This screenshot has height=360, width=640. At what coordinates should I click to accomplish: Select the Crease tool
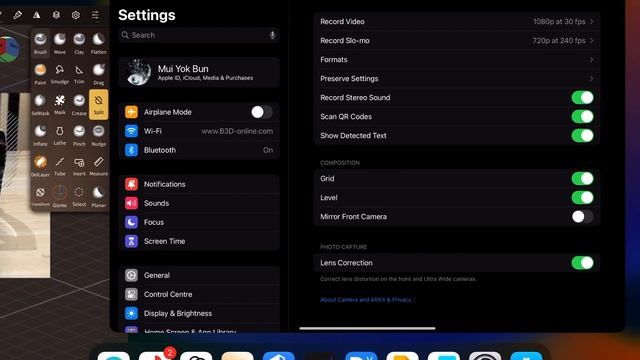tap(79, 104)
